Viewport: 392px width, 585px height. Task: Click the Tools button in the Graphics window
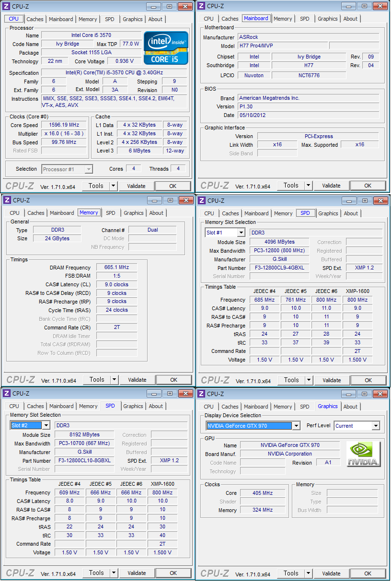click(290, 573)
